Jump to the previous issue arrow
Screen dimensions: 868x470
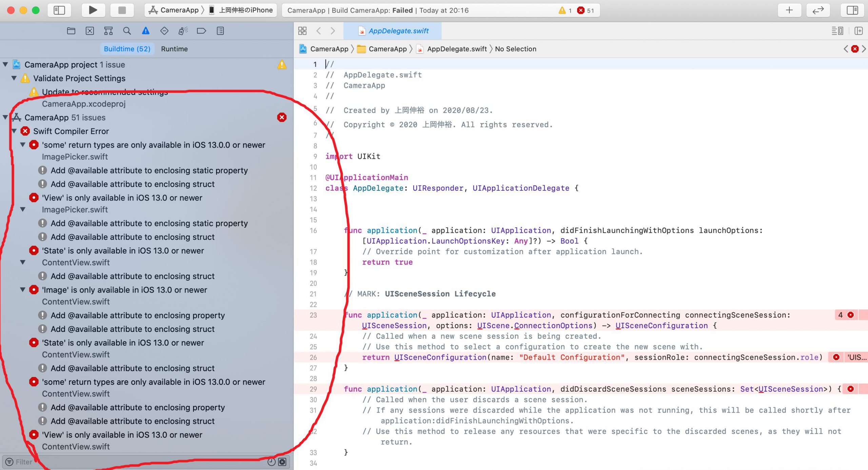[846, 49]
